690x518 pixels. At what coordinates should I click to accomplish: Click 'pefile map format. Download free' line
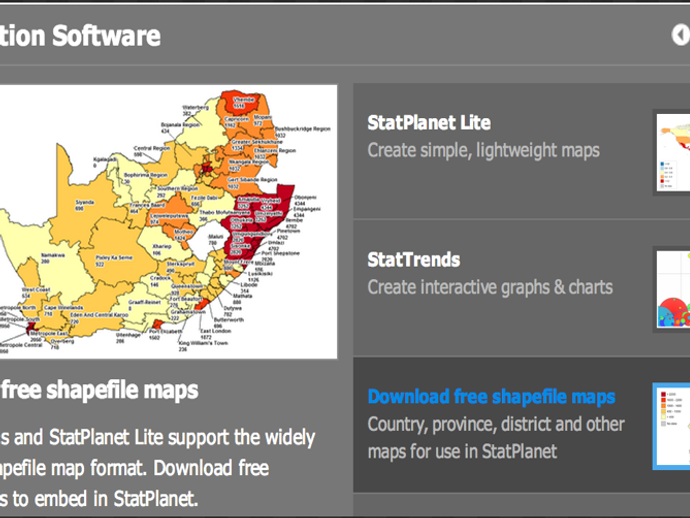(x=134, y=468)
